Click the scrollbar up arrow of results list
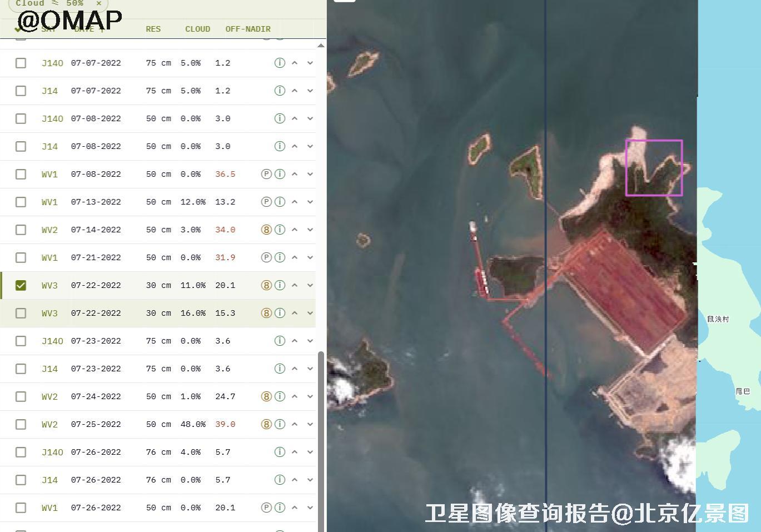The width and height of the screenshot is (761, 532). pyautogui.click(x=321, y=46)
